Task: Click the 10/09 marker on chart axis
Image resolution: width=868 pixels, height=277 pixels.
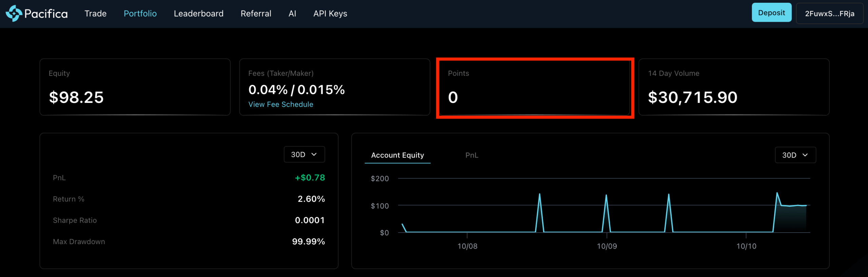Action: 606,246
